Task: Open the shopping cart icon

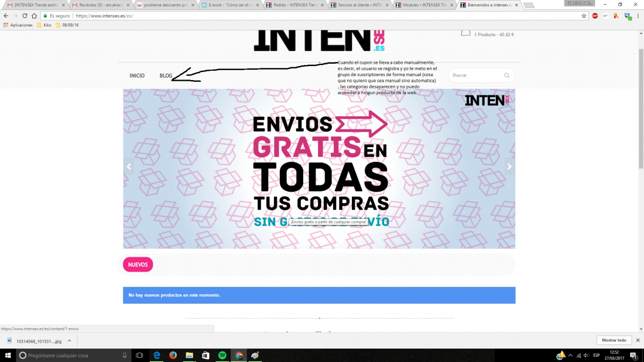Action: click(465, 33)
